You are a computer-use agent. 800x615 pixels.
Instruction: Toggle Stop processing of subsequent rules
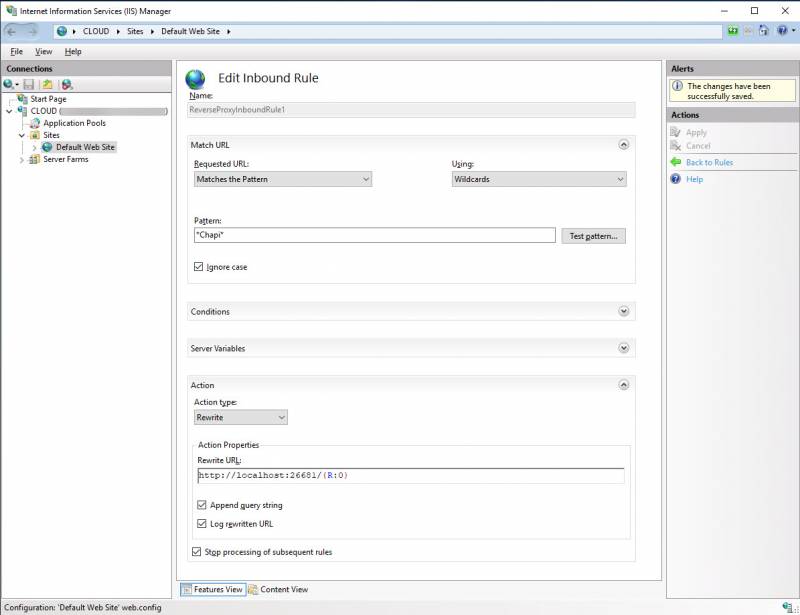[196, 552]
